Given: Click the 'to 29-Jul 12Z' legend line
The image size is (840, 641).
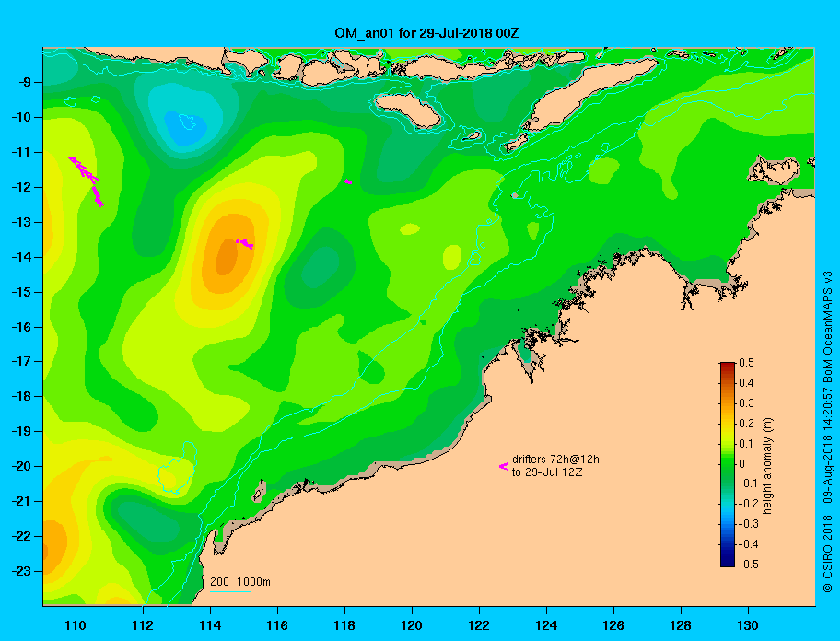Looking at the screenshot, I should [x=547, y=472].
